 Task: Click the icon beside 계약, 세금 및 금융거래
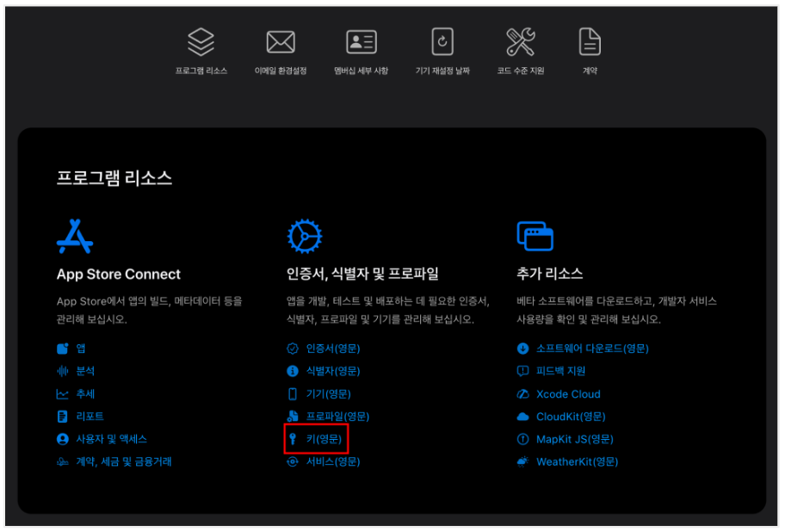point(63,462)
